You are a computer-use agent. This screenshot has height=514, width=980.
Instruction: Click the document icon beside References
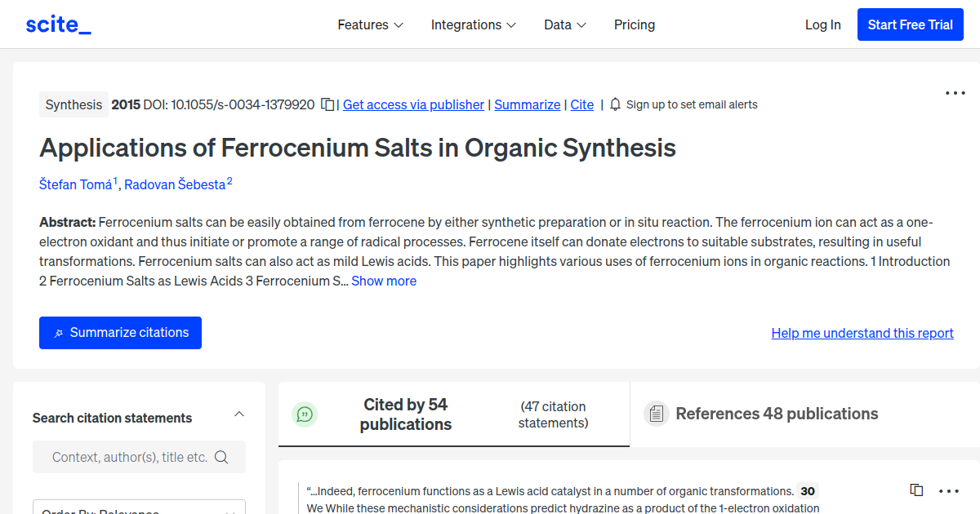656,414
